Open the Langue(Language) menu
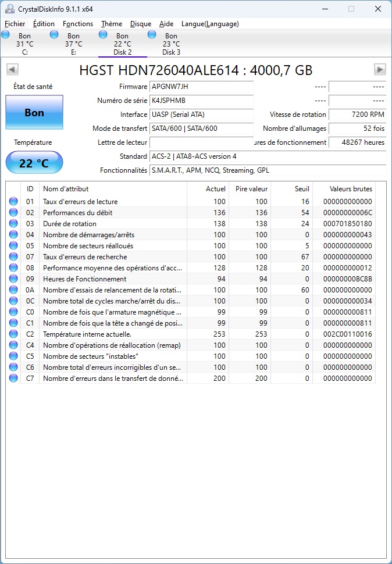 210,24
